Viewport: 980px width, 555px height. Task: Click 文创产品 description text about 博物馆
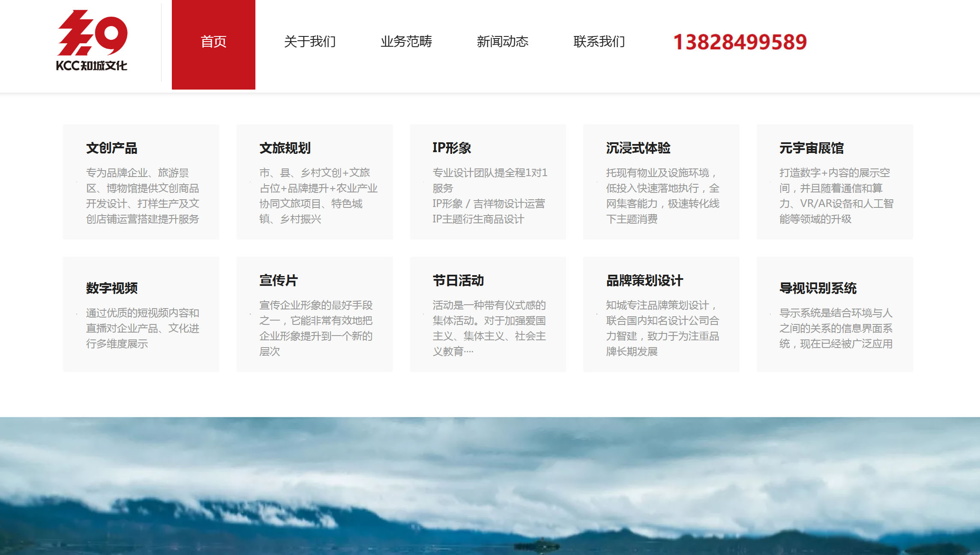(x=142, y=189)
